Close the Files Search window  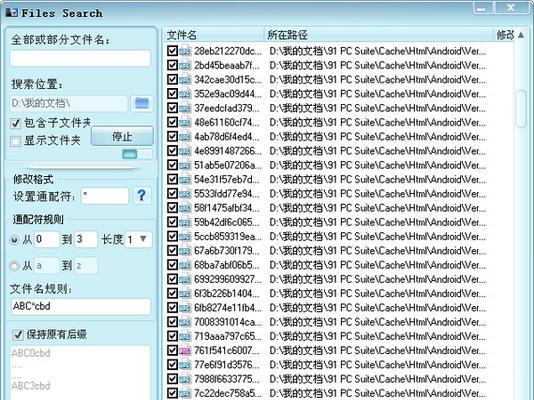tap(511, 8)
